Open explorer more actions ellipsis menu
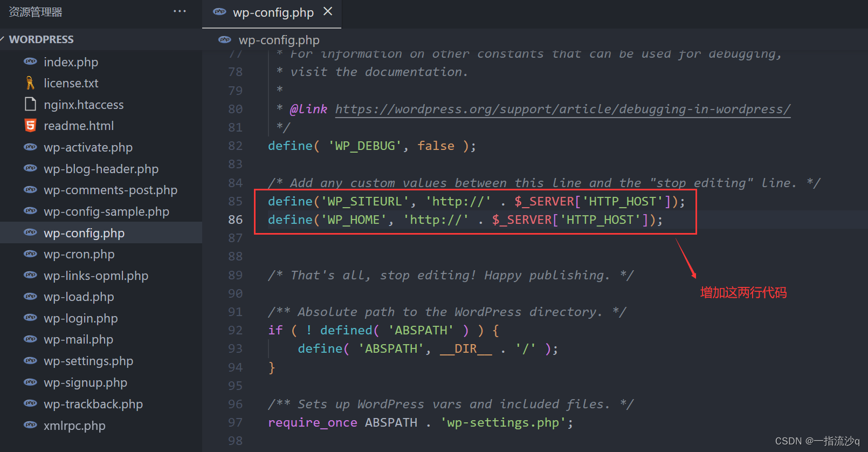Screen dimensions: 868x452 point(180,11)
